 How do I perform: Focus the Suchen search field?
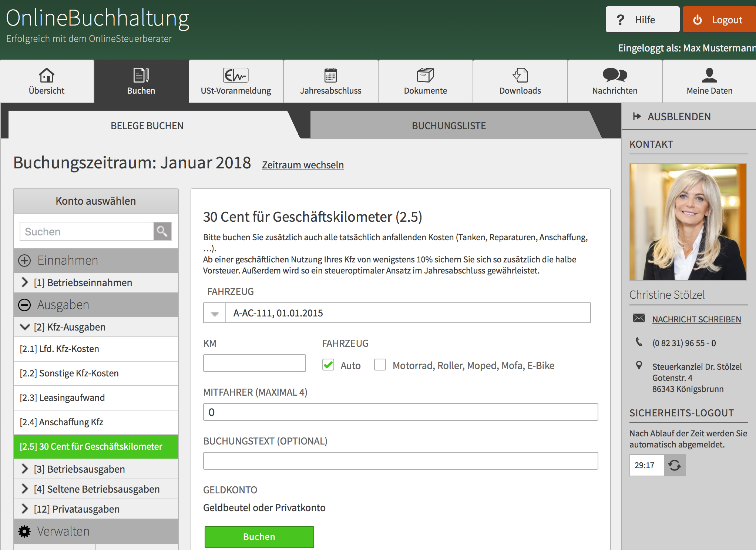(x=87, y=231)
